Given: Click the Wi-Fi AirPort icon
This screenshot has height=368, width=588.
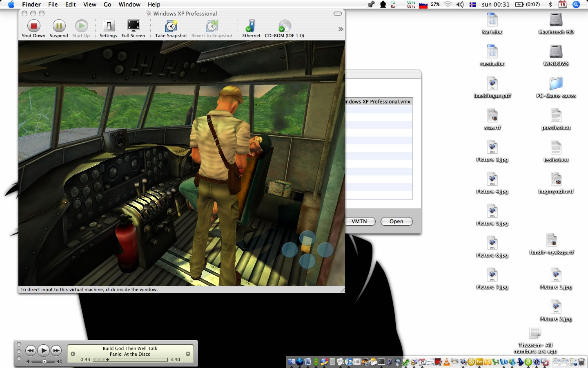Looking at the screenshot, I should 448,4.
